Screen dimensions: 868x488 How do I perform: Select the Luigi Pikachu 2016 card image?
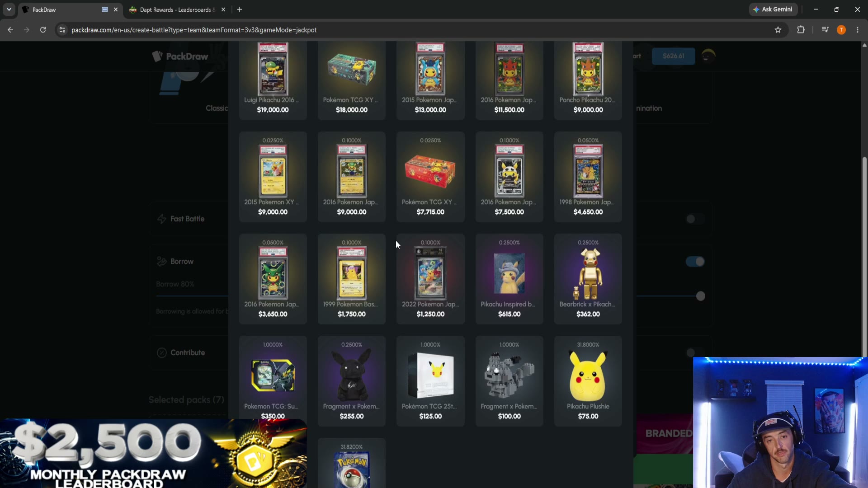coord(273,69)
